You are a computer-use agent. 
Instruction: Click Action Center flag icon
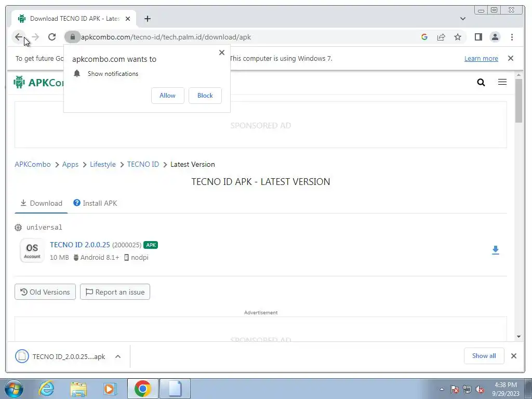coord(455,389)
